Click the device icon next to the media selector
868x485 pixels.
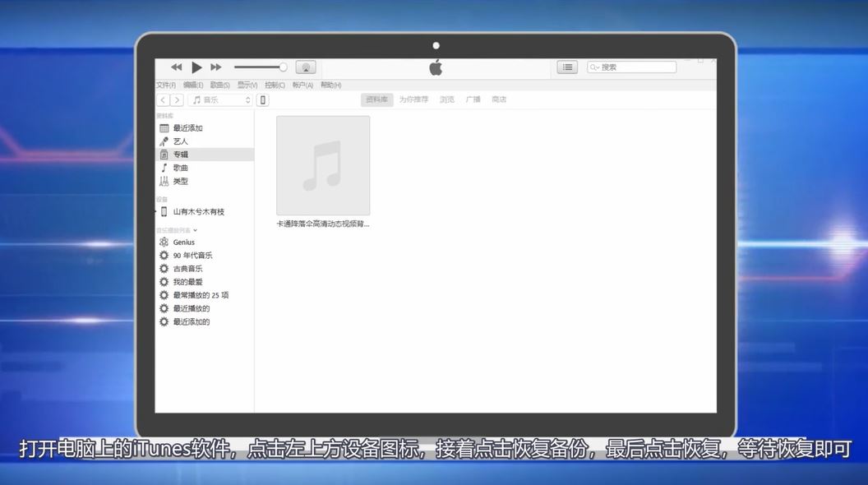point(262,99)
